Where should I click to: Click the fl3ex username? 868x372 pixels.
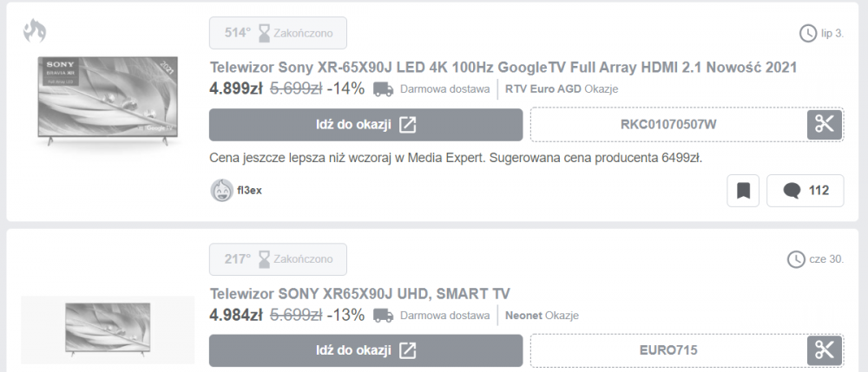click(x=249, y=191)
